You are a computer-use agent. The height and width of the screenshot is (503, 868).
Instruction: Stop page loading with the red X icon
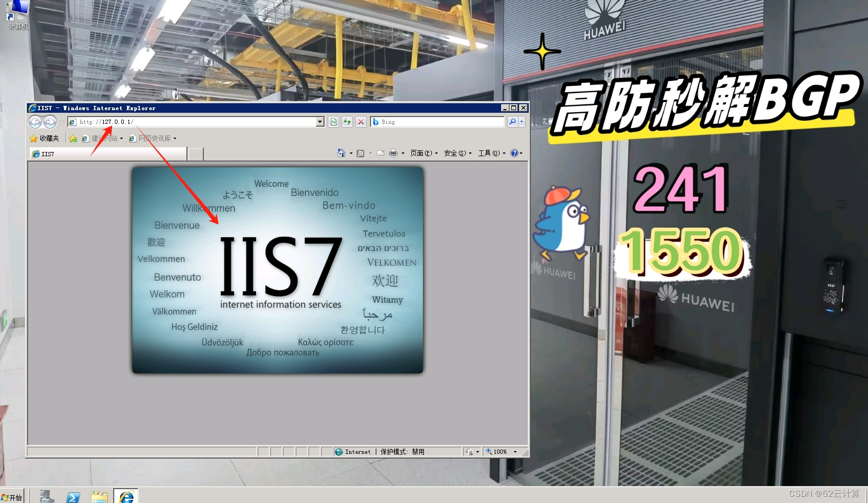[x=360, y=122]
